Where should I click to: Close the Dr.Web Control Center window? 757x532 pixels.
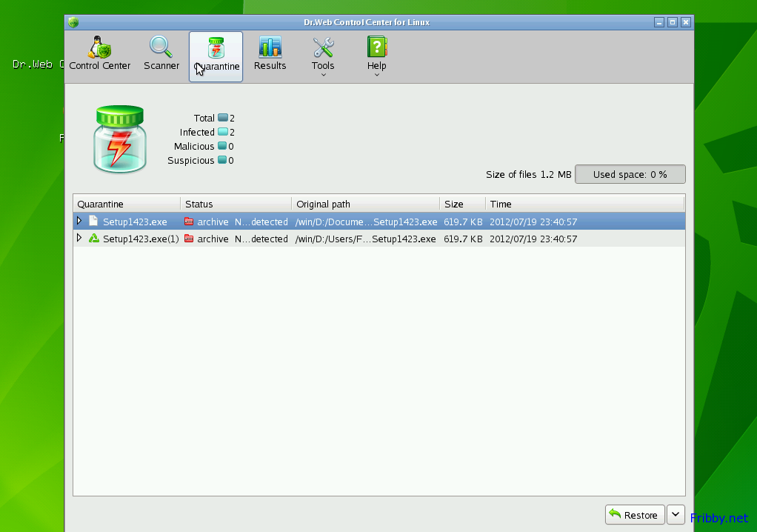(686, 22)
